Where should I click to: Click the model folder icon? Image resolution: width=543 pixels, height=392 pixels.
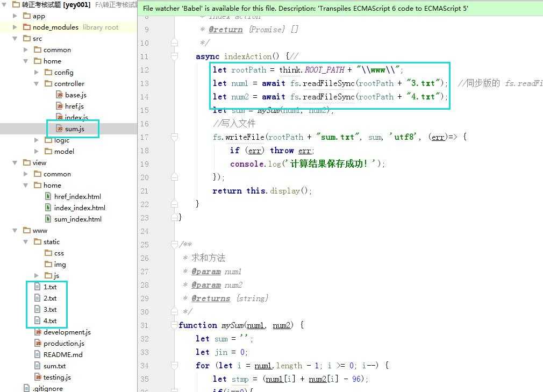[48, 151]
